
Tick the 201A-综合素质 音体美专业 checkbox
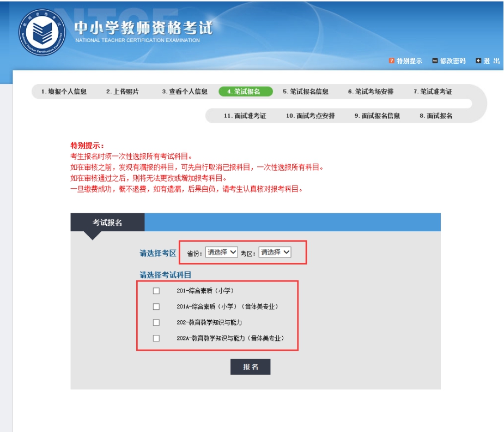tap(156, 307)
